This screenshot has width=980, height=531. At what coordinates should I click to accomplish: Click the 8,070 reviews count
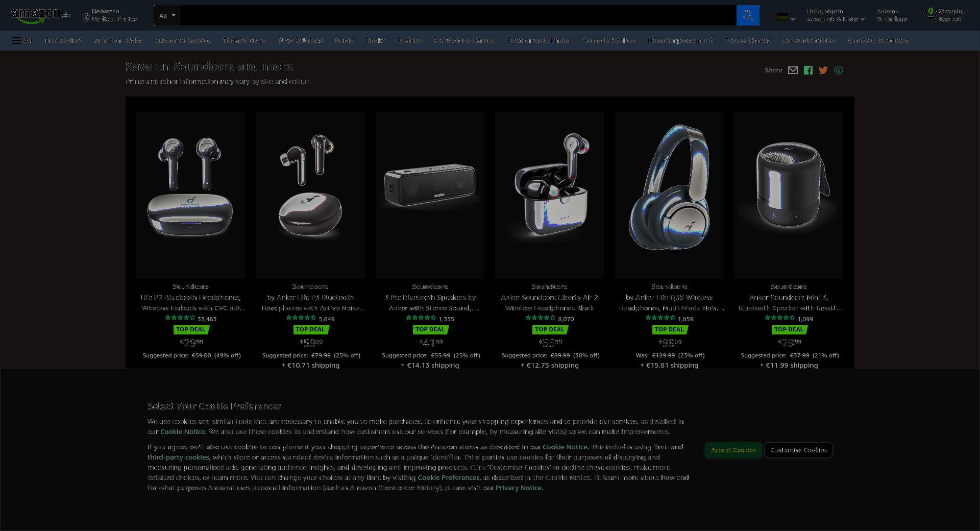(x=566, y=319)
